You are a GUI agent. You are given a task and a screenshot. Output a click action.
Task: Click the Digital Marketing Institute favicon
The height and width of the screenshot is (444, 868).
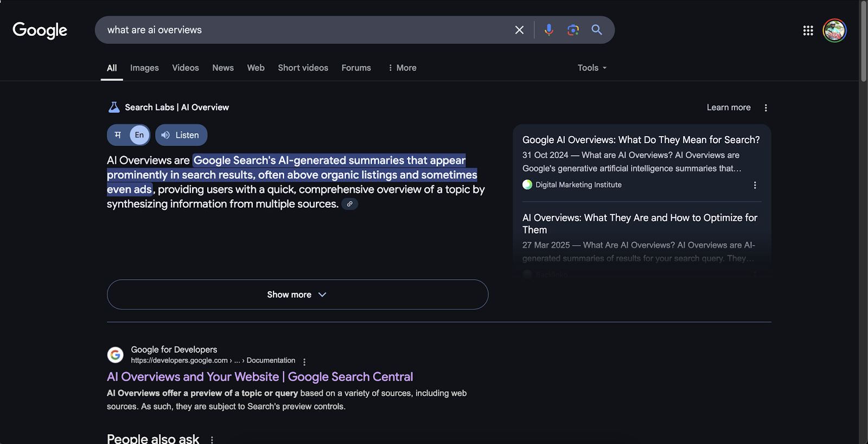click(x=527, y=185)
